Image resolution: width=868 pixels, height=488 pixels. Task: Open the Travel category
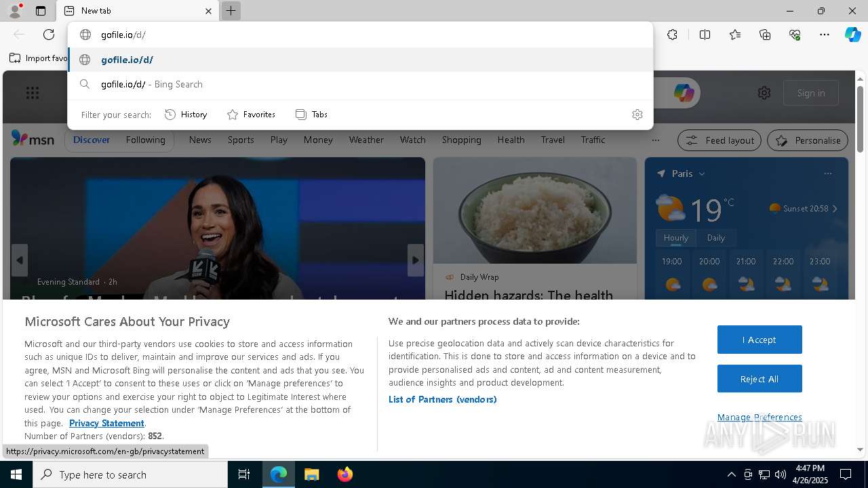553,140
